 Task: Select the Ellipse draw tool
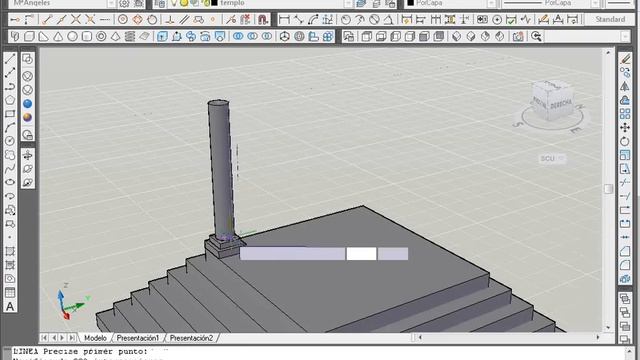tap(10, 182)
